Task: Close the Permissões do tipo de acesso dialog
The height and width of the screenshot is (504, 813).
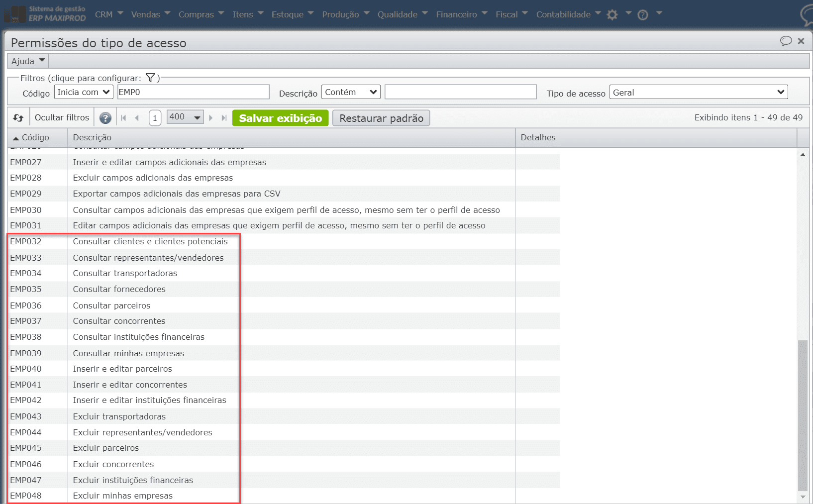Action: coord(801,41)
